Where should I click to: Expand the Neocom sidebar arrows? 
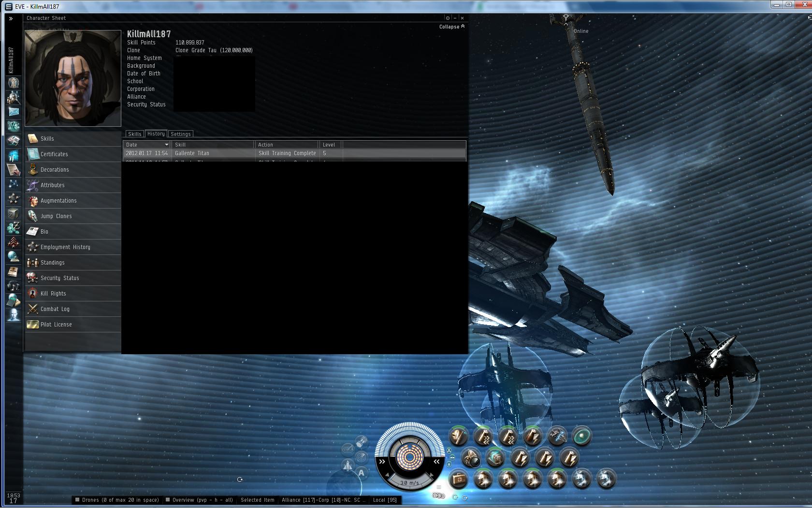click(x=11, y=18)
